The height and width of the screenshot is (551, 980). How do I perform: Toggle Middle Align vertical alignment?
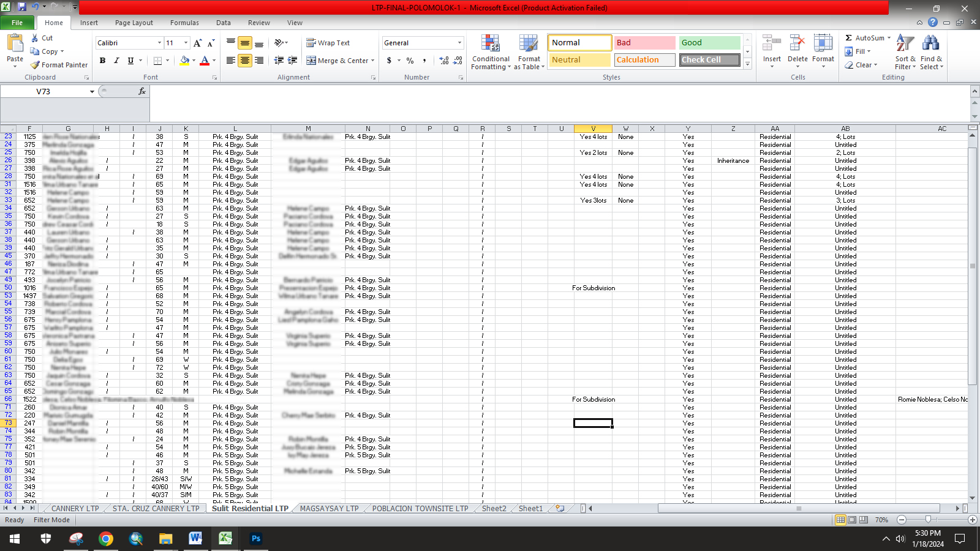click(x=244, y=43)
